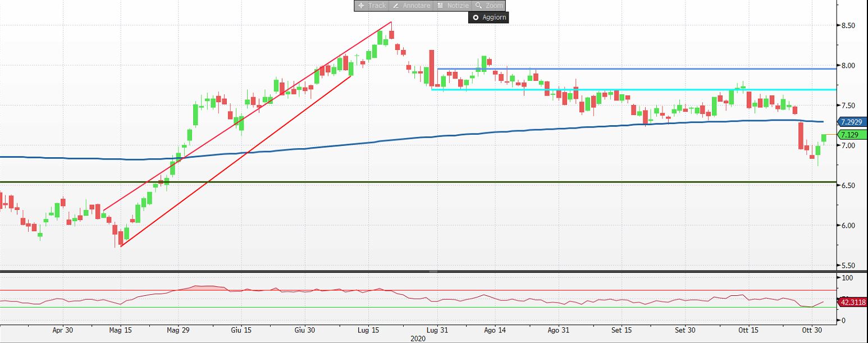
Task: Select the 7.2929 moving average price label
Action: pos(852,122)
